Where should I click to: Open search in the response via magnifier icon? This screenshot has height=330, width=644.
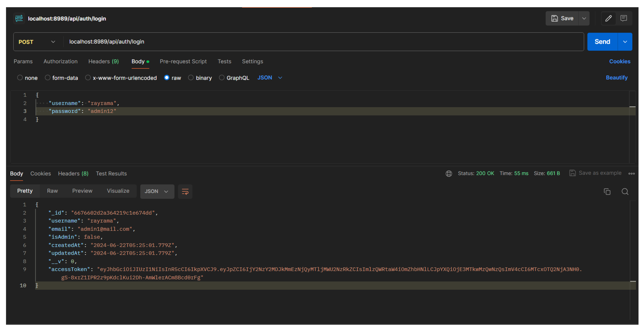(x=625, y=192)
